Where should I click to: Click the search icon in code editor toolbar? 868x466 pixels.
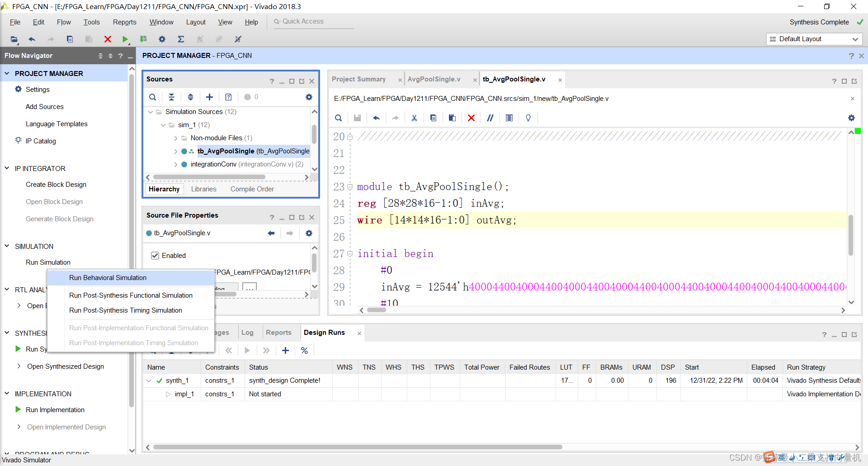coord(338,118)
